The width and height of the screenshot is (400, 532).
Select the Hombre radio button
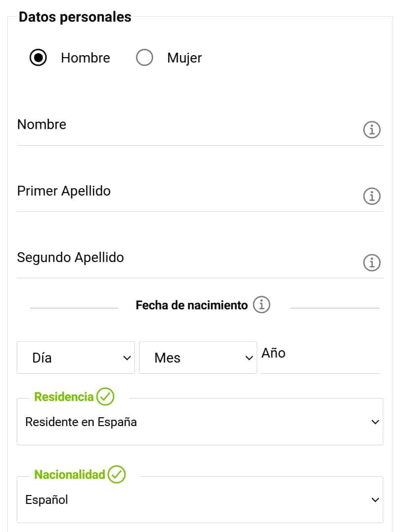(38, 58)
